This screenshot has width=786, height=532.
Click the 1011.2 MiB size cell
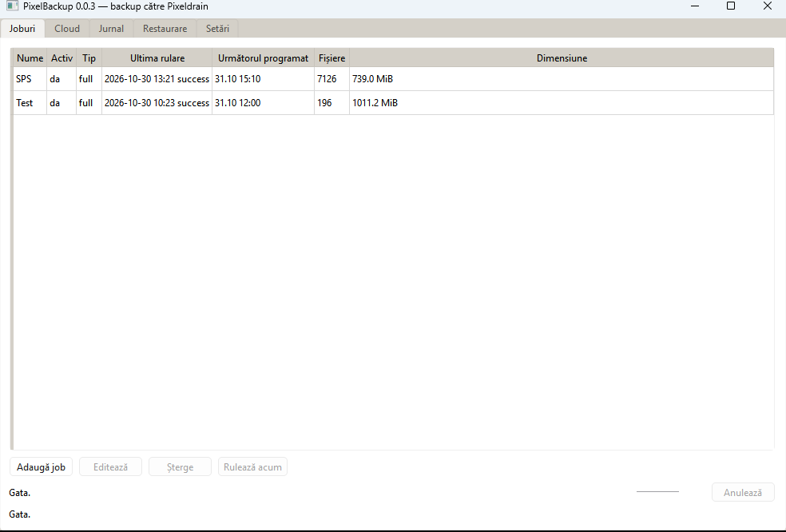click(x=562, y=103)
